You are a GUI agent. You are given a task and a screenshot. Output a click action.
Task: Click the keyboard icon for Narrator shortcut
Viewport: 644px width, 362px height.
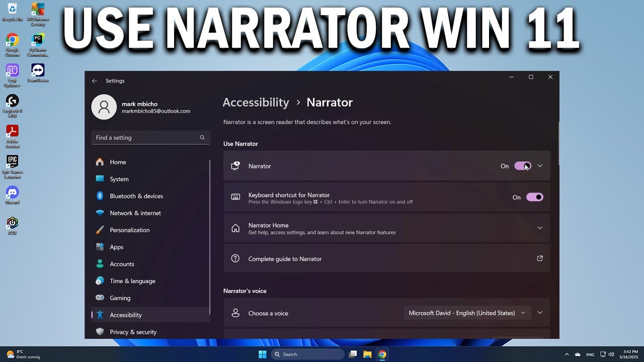pos(235,197)
